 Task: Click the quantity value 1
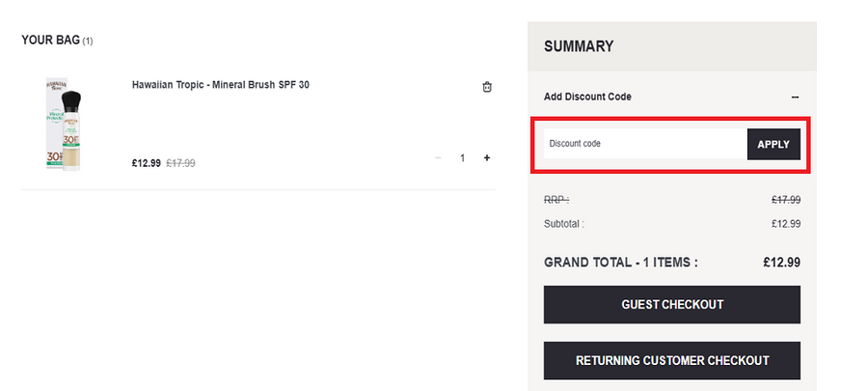(463, 157)
